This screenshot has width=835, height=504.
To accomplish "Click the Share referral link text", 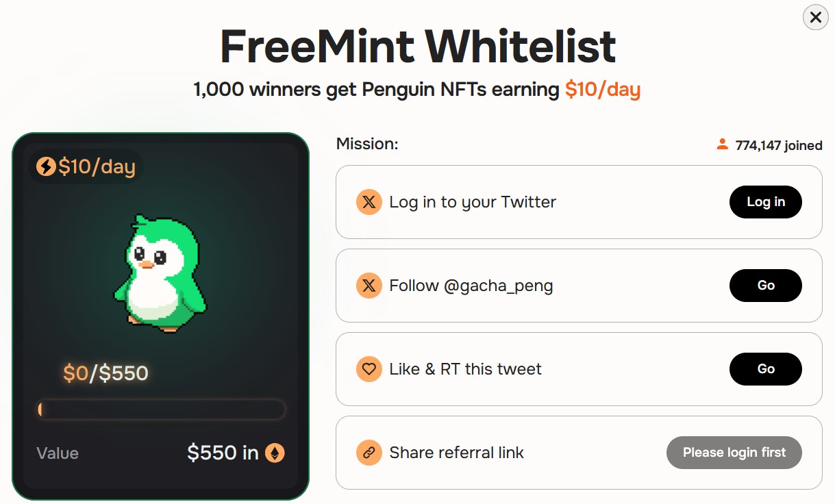I will 456,453.
